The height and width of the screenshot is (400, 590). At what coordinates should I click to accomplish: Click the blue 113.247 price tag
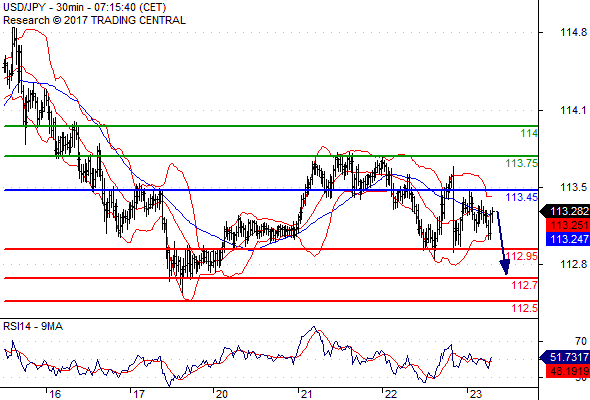click(x=568, y=239)
